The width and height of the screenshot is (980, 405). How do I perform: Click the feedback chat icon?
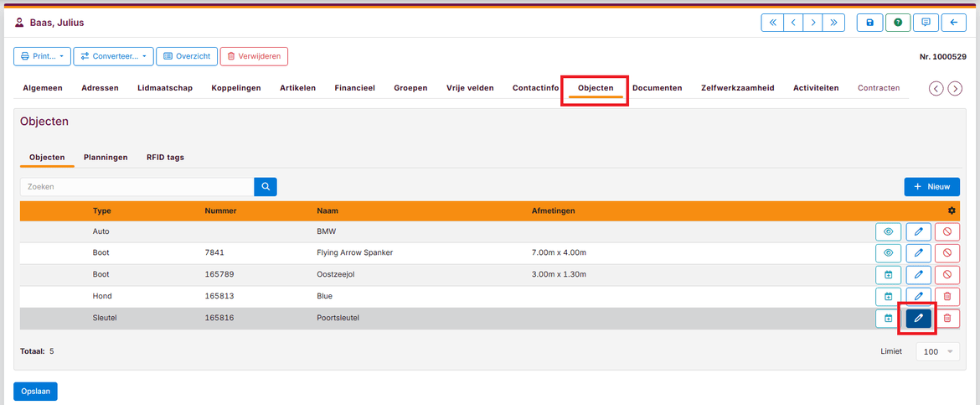pos(926,23)
